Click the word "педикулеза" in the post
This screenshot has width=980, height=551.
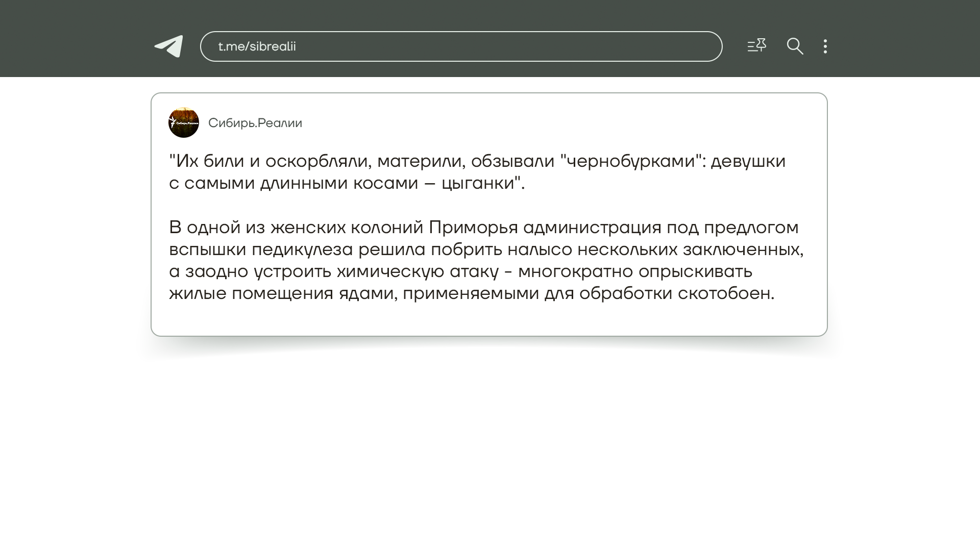302,249
